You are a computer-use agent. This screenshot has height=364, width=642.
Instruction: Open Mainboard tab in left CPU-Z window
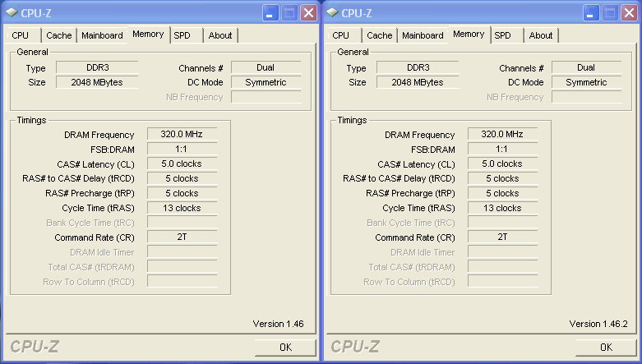102,35
